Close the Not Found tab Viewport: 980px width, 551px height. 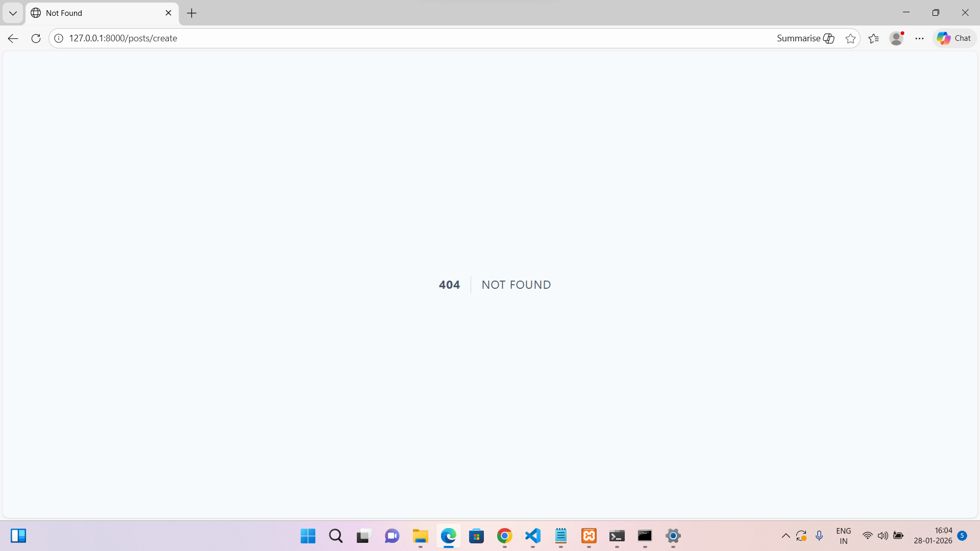[x=168, y=13]
